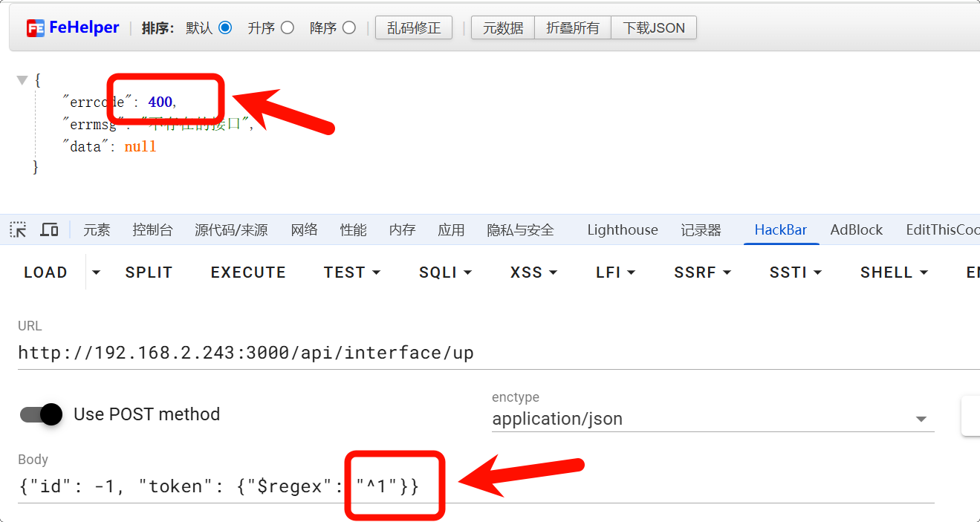Select the 升序 sort radio button
Screen dimensions: 980x522
(x=287, y=28)
